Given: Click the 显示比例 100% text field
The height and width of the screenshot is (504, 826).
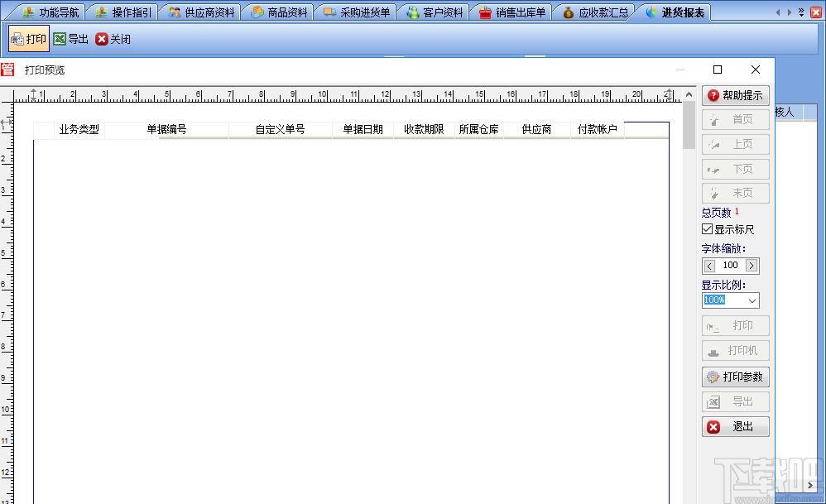Looking at the screenshot, I should tap(724, 300).
